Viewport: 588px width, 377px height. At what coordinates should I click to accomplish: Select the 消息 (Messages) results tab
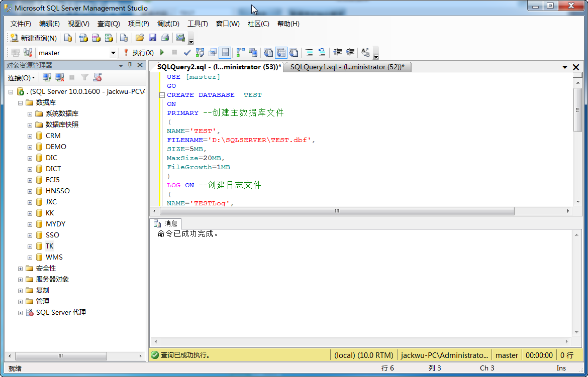pyautogui.click(x=166, y=223)
